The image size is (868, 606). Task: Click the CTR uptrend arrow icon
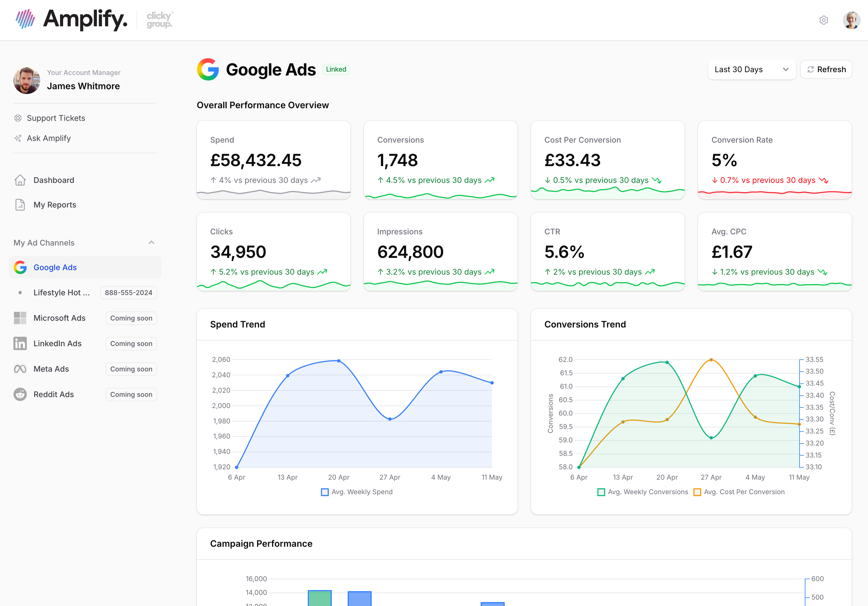(x=650, y=272)
